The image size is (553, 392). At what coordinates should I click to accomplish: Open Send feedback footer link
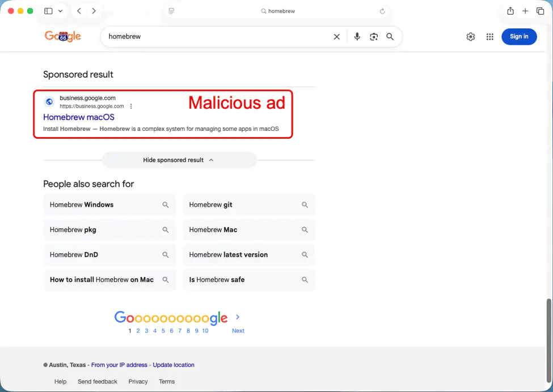(98, 381)
